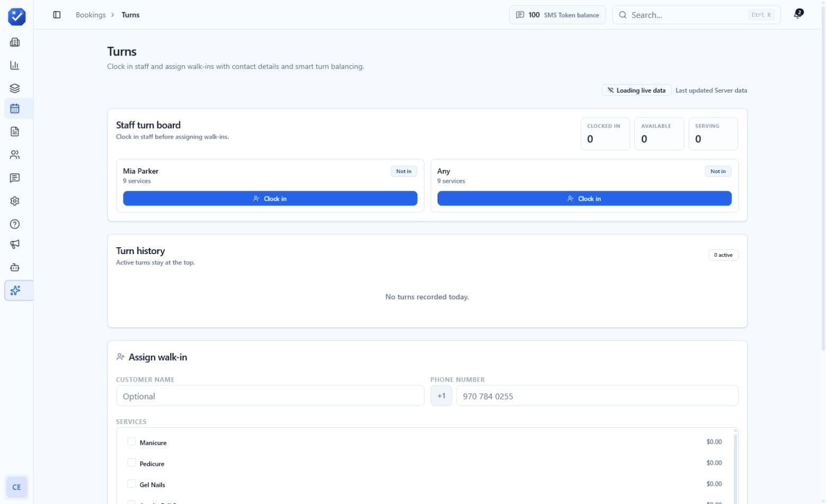Go to Bookings breadcrumb

coord(91,15)
